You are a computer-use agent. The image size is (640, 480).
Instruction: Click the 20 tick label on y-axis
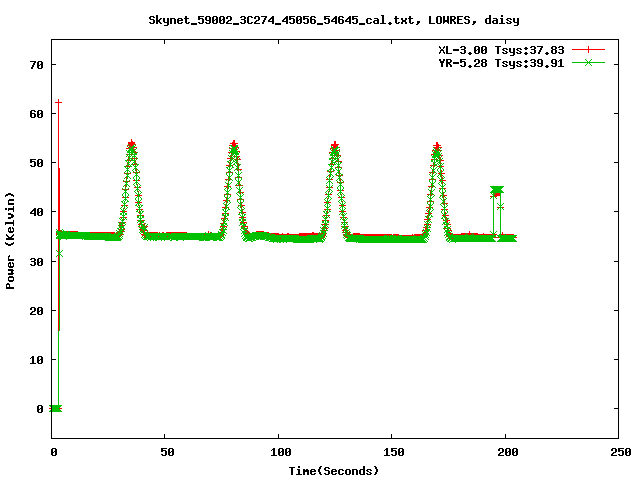(x=36, y=311)
